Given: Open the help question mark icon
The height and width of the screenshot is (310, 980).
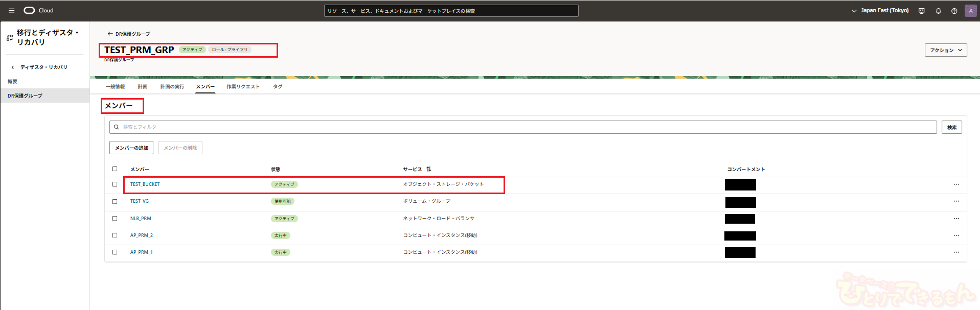Looking at the screenshot, I should [x=954, y=11].
